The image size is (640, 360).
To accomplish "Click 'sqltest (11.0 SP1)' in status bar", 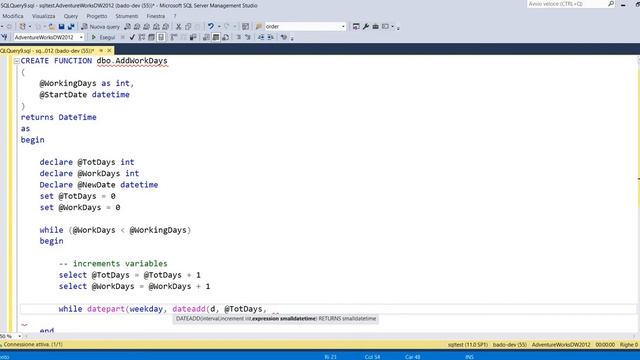I will pyautogui.click(x=468, y=345).
